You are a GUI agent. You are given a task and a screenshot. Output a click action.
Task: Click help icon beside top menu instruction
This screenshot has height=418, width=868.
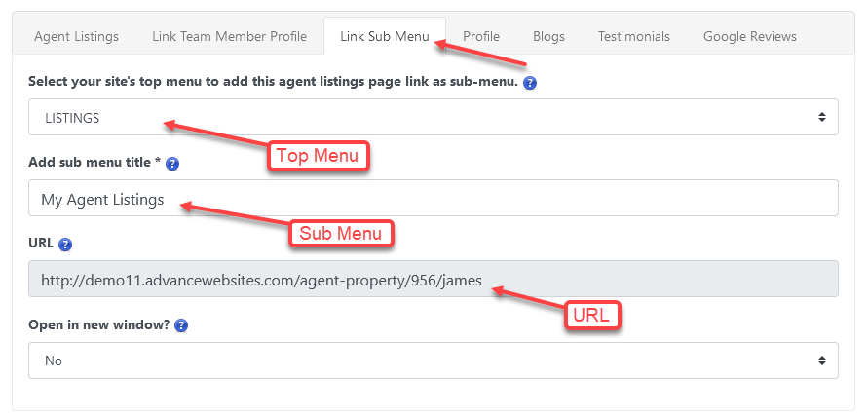[531, 83]
